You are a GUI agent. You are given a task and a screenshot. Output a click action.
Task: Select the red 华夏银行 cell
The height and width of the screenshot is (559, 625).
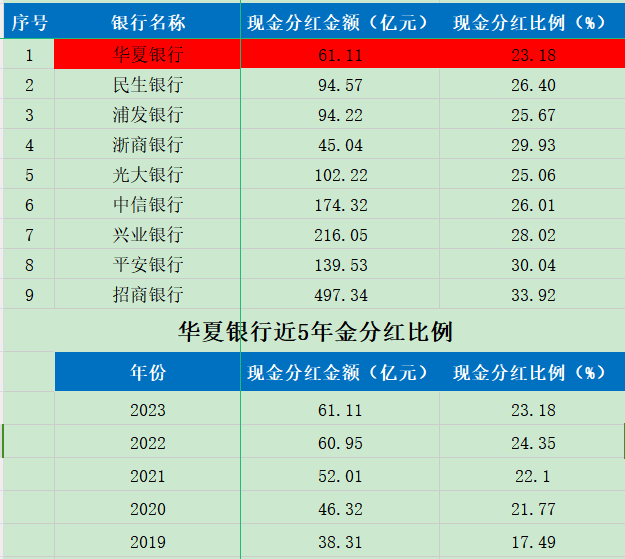(x=147, y=54)
